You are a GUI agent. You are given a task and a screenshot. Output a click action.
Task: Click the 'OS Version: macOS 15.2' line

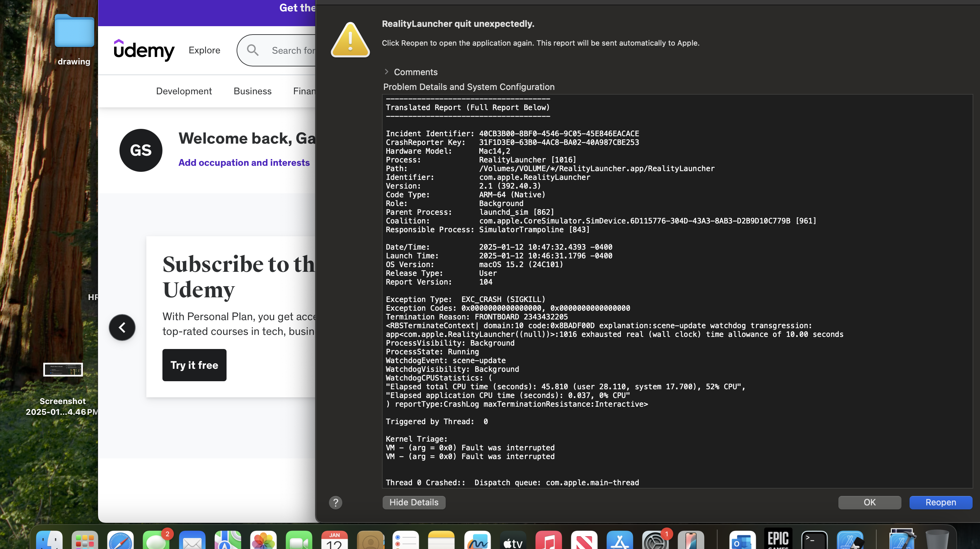point(475,264)
